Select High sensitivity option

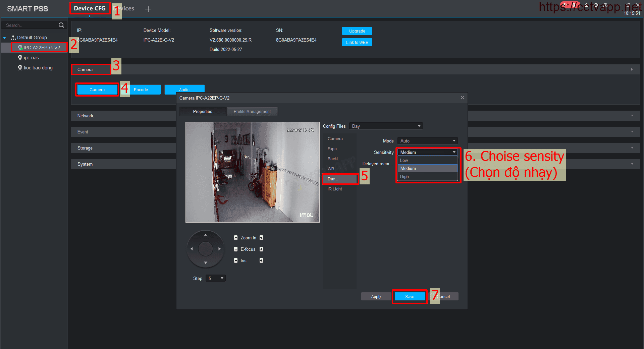tap(405, 177)
